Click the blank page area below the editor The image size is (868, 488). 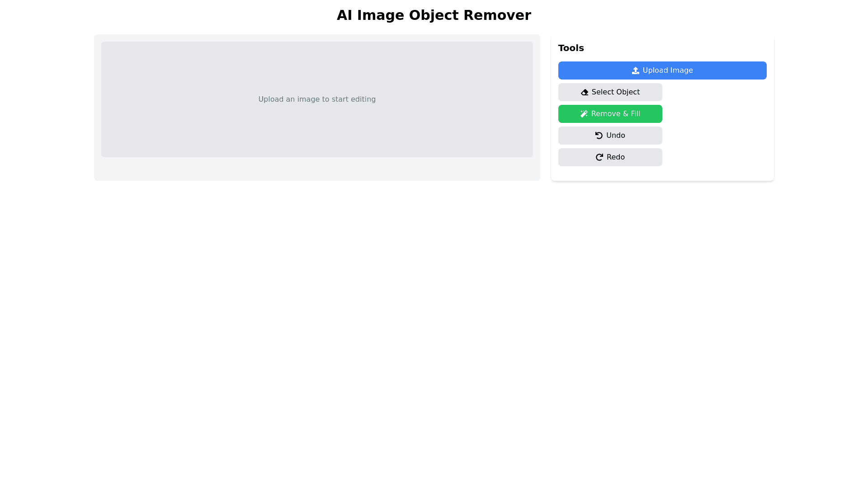point(434,316)
